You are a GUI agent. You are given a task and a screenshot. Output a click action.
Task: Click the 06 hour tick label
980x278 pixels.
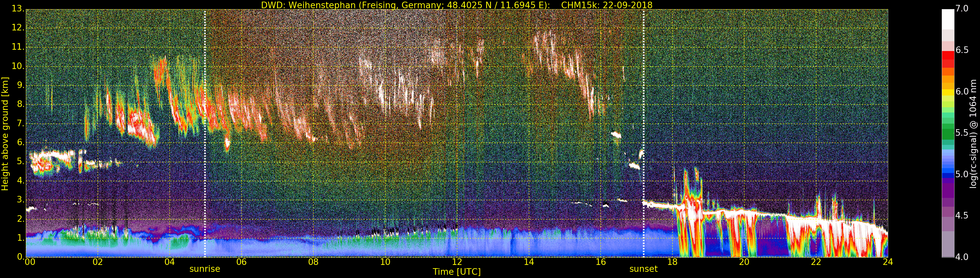[241, 262]
